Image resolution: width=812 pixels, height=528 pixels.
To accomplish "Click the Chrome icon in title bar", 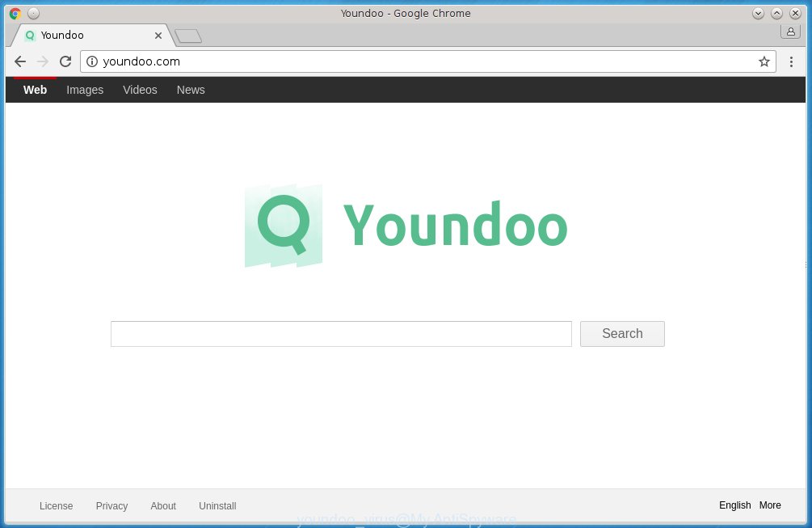I will pyautogui.click(x=15, y=14).
